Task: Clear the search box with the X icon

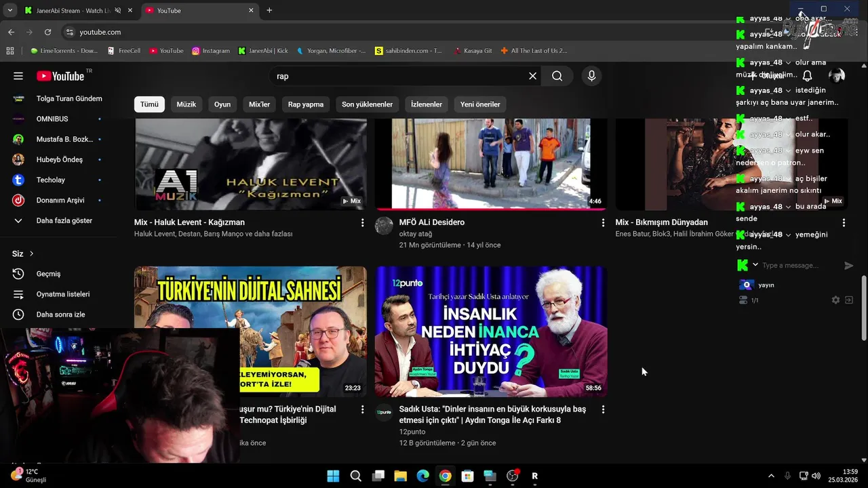Action: pos(533,76)
